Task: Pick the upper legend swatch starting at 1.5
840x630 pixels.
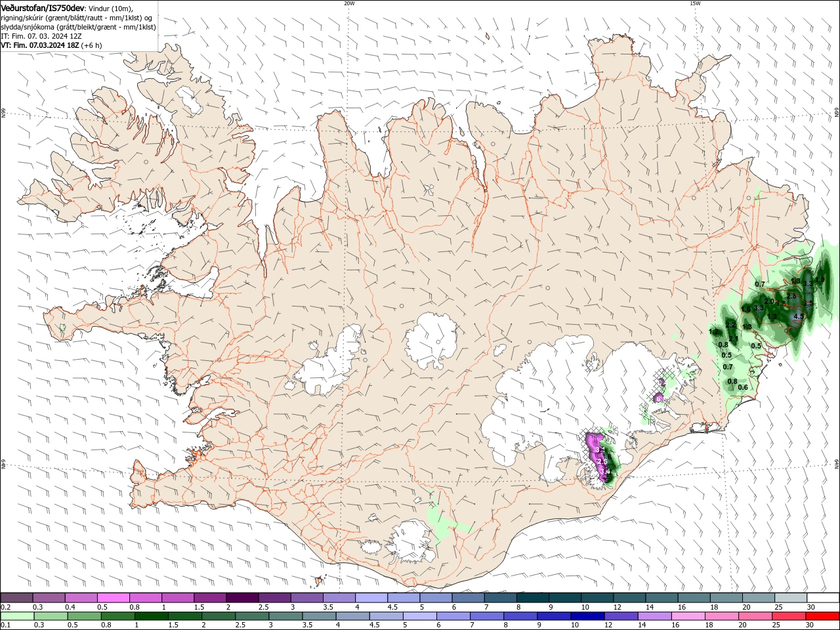Action: (x=210, y=598)
